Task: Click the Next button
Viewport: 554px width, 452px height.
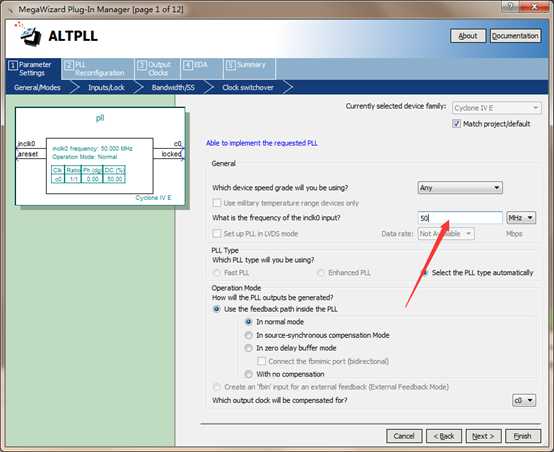Action: point(483,436)
